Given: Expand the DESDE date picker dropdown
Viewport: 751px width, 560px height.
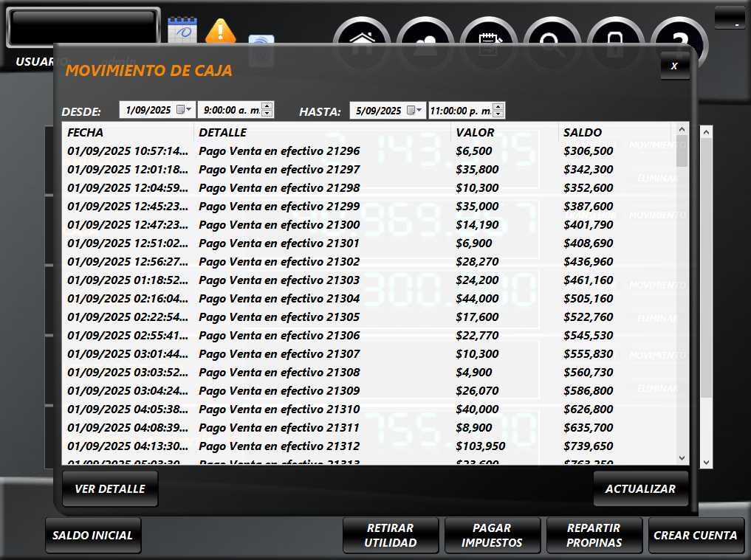Looking at the screenshot, I should (184, 110).
